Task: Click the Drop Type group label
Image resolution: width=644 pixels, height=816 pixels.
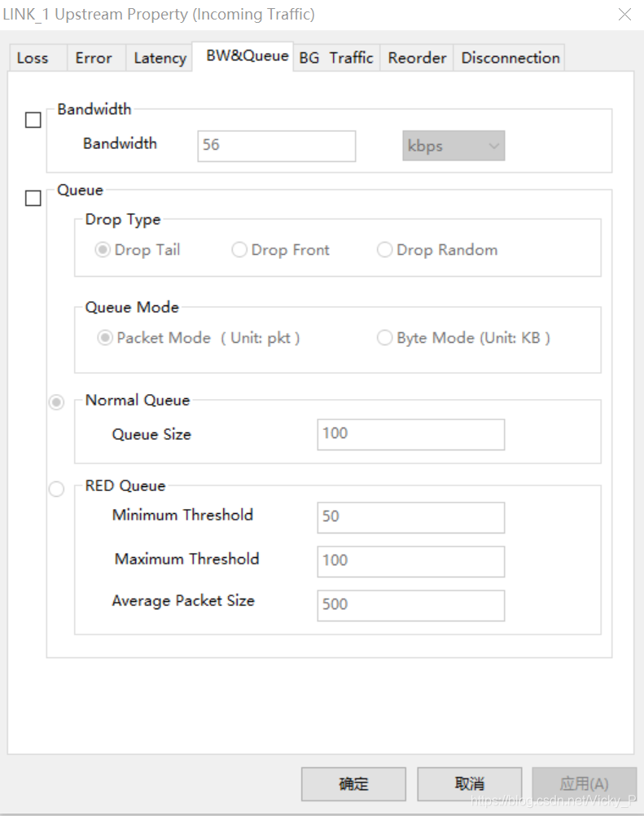Action: point(123,220)
